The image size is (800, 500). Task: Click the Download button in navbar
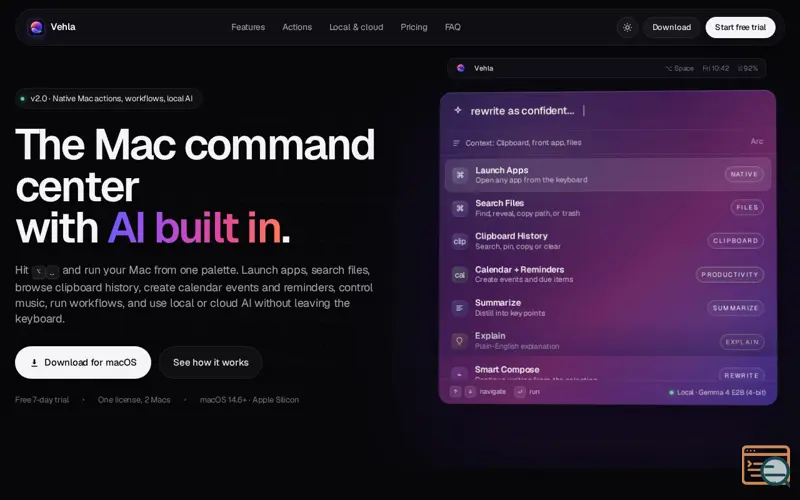click(x=671, y=28)
